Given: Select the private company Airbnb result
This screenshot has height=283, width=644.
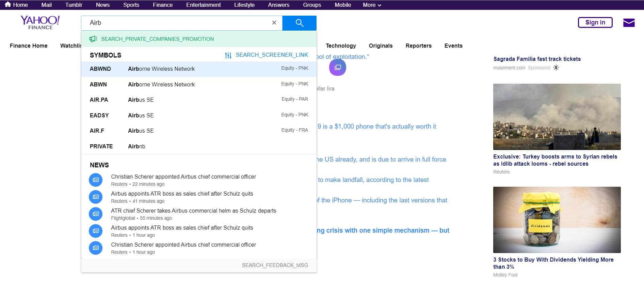Looking at the screenshot, I should coord(199,146).
